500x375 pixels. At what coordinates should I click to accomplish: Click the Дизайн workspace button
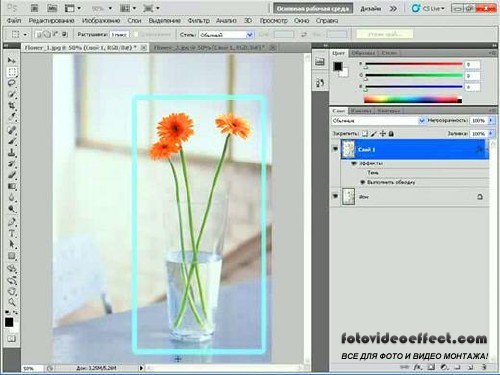pyautogui.click(x=370, y=9)
